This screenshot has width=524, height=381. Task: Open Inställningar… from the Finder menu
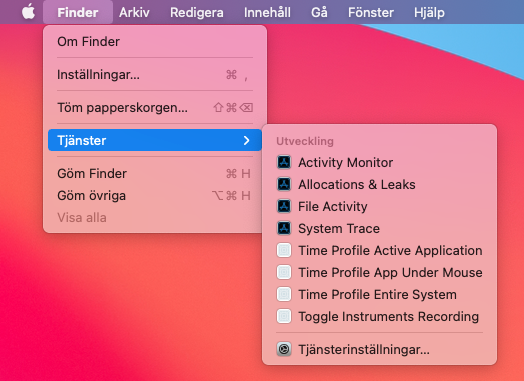point(155,75)
